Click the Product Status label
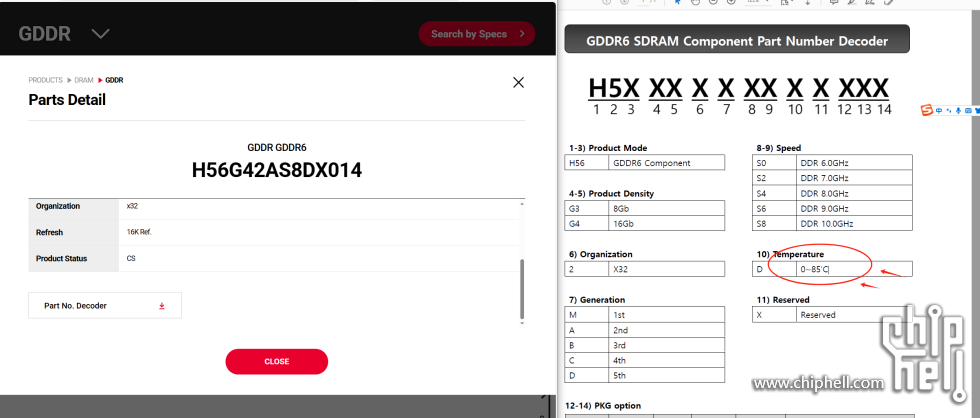 [x=61, y=258]
